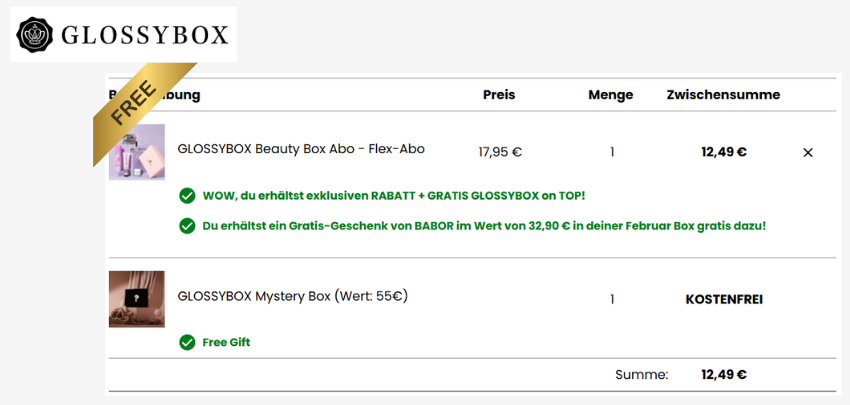The width and height of the screenshot is (850, 405).
Task: Click the Preis column header
Action: pyautogui.click(x=499, y=95)
